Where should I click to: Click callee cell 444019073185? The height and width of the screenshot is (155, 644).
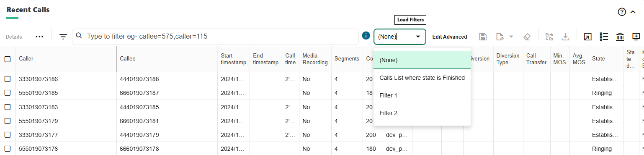(167, 107)
